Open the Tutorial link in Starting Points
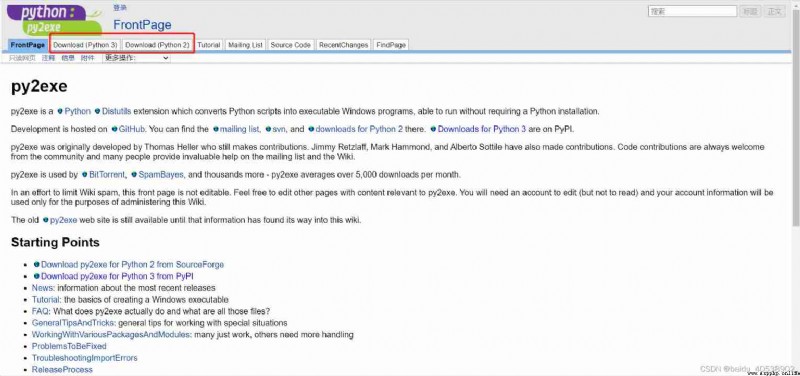 [46, 299]
